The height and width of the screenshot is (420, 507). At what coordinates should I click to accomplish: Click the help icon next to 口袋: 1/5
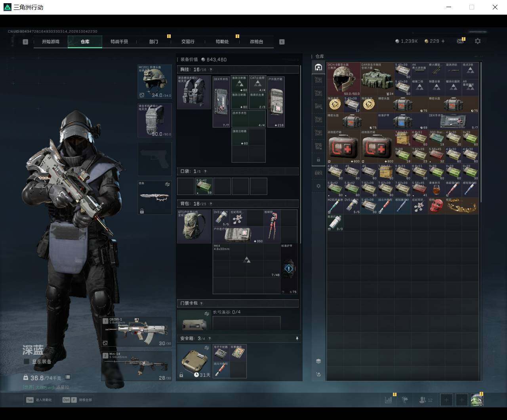(x=205, y=171)
